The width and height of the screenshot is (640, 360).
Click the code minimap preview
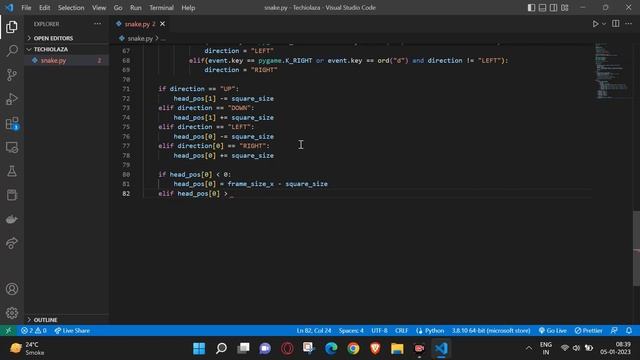(x=612, y=70)
